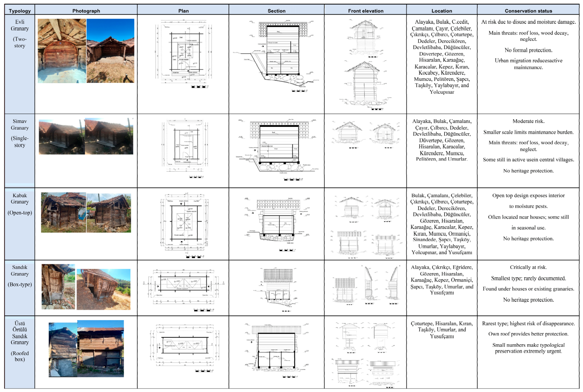
Task: Click the location text "Çoturtepe, Hisaralan, Kıran"
Action: pos(442,330)
